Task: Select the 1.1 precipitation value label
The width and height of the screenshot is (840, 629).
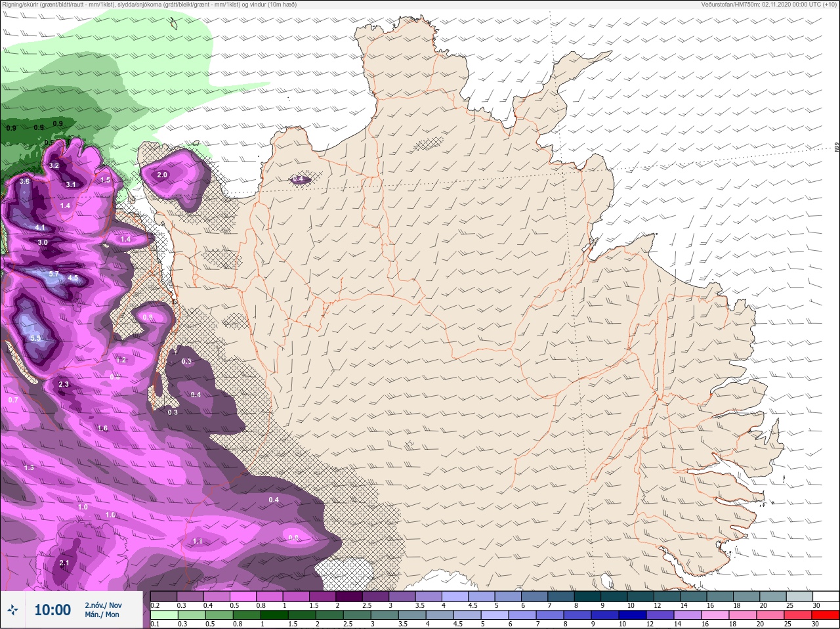Action: pos(198,542)
